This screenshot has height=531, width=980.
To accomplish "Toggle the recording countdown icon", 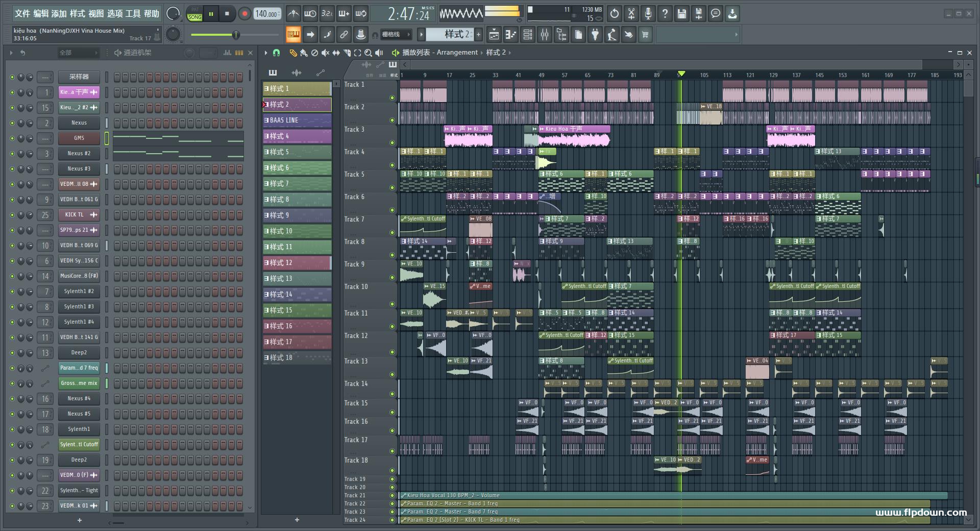I will (x=327, y=14).
